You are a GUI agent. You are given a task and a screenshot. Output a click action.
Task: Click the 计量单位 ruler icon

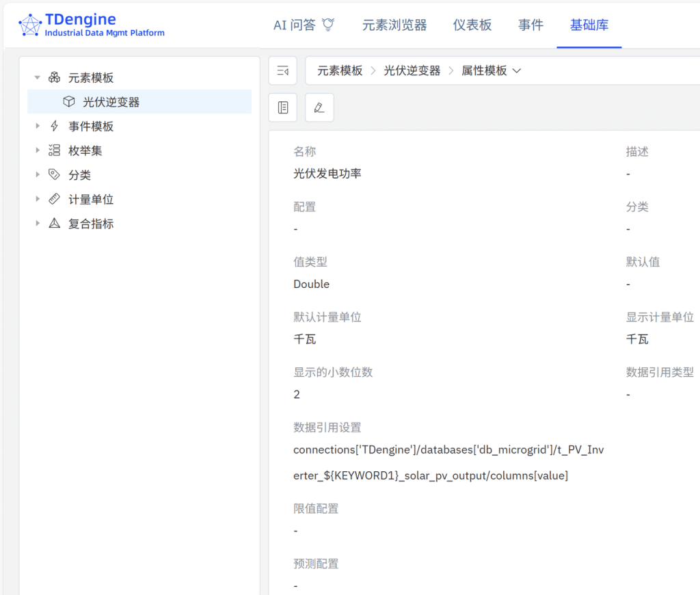click(54, 198)
